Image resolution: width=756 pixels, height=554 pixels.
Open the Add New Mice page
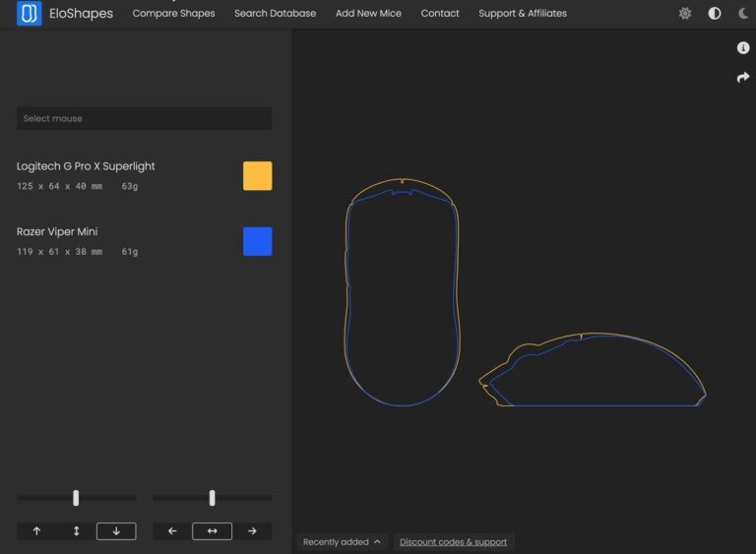(368, 14)
